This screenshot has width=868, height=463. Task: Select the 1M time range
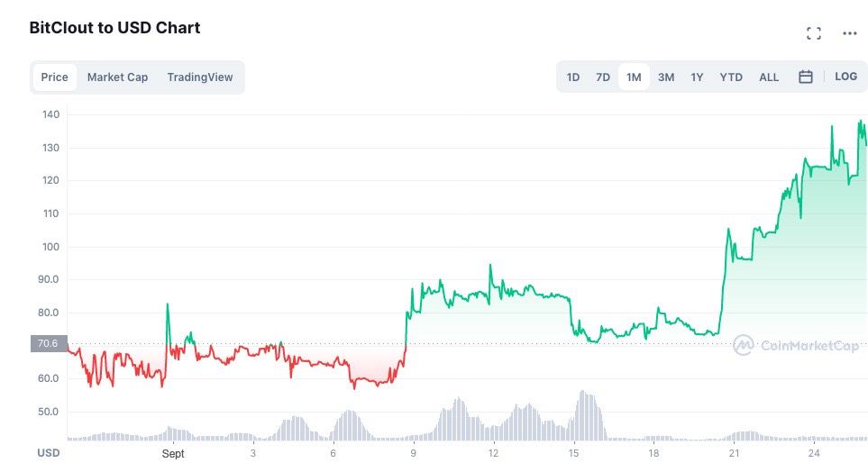pyautogui.click(x=634, y=77)
